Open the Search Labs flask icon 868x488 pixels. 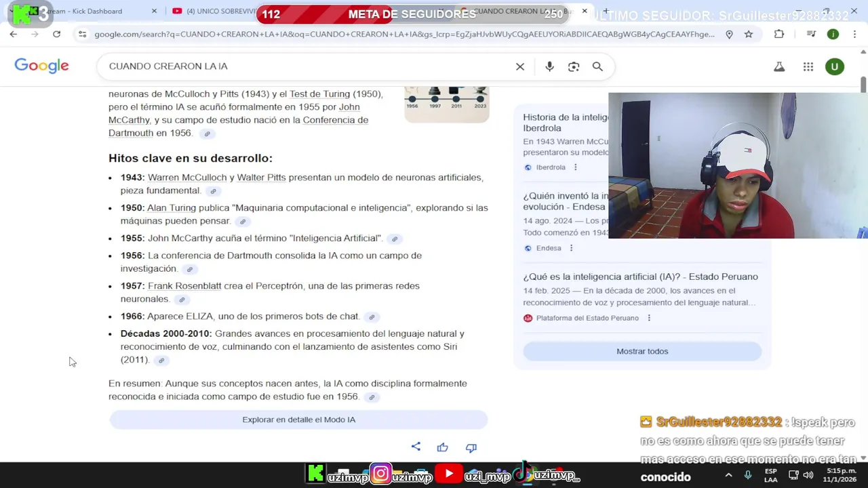pyautogui.click(x=779, y=66)
